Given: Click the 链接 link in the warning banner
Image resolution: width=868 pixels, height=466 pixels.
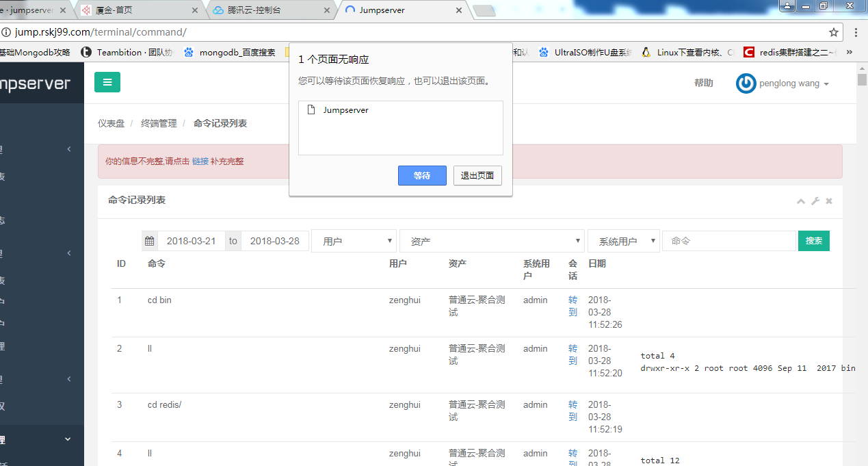Looking at the screenshot, I should 200,161.
